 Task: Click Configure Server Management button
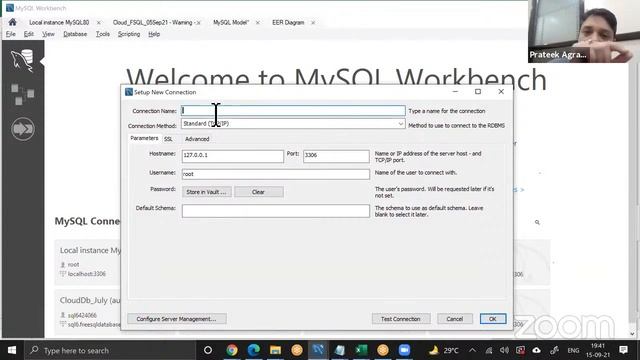click(x=176, y=319)
